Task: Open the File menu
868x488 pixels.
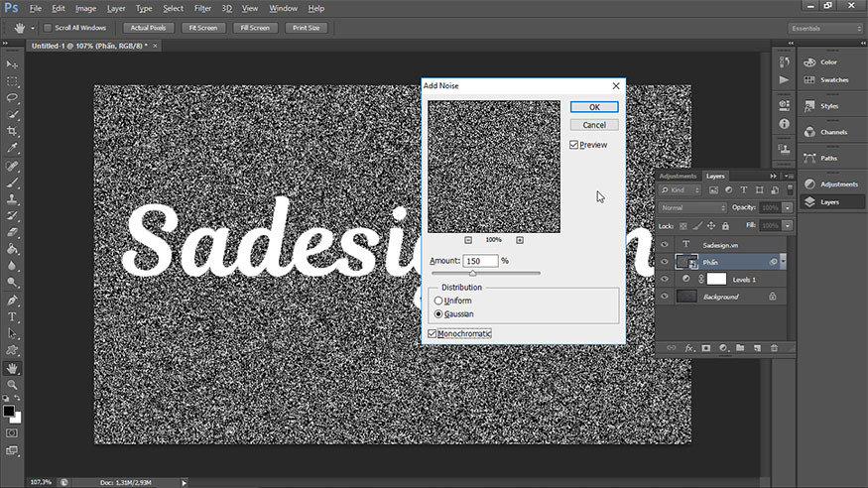Action: pos(36,8)
